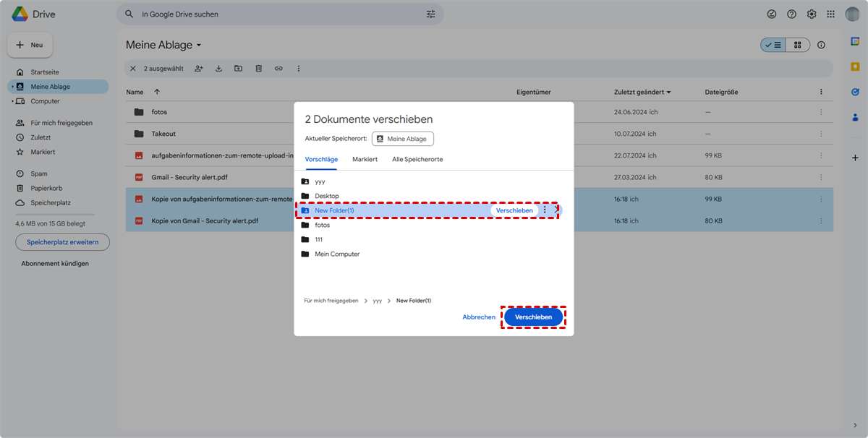Click the move to folder icon
868x438 pixels.
point(238,69)
